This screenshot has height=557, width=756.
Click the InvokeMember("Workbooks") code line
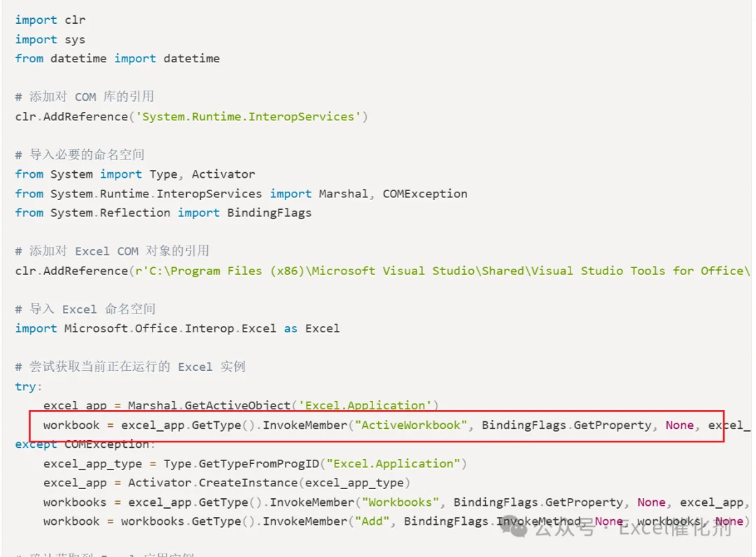point(397,502)
